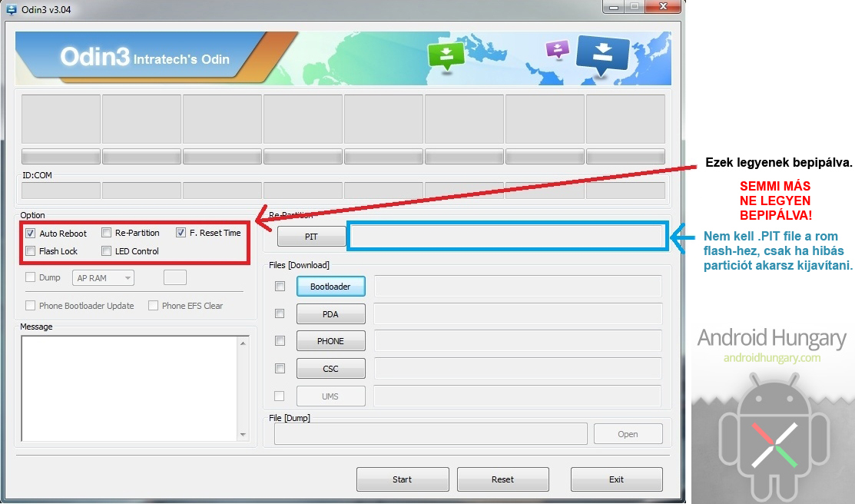Click inside the Message log box

(x=129, y=388)
